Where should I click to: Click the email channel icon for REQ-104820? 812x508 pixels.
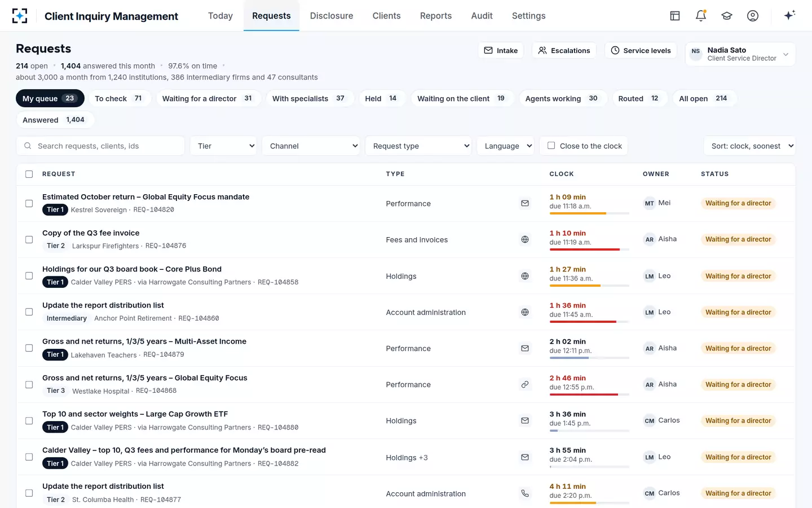[525, 203]
